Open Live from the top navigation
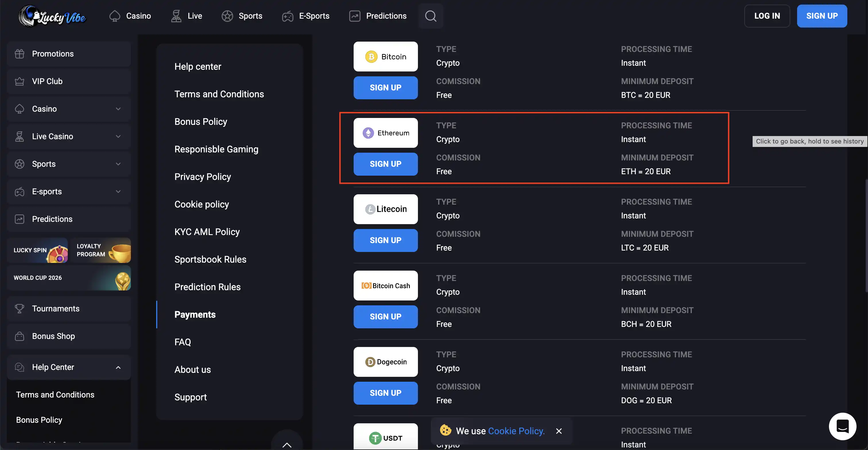The image size is (868, 450). tap(186, 16)
